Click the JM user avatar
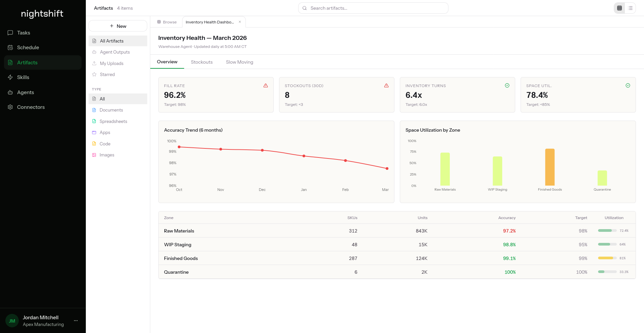This screenshot has width=644, height=333. coord(12,321)
